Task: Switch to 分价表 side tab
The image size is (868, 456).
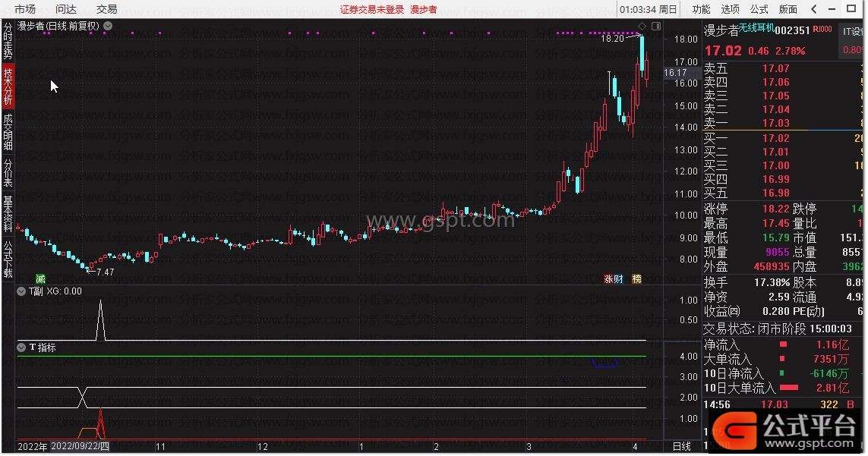Action: pos(8,173)
